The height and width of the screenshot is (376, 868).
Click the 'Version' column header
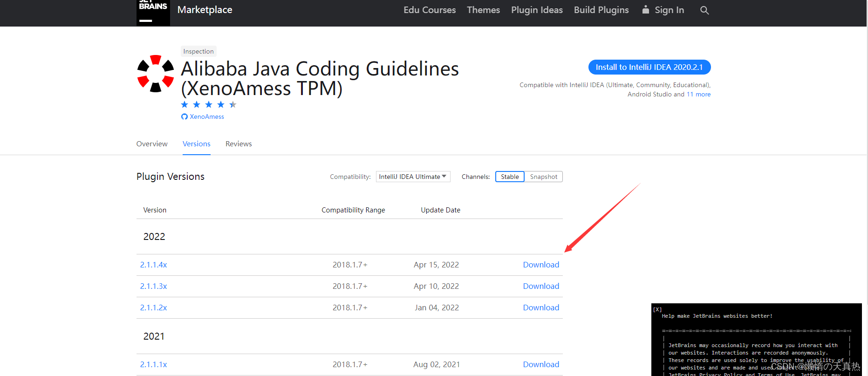(x=155, y=210)
